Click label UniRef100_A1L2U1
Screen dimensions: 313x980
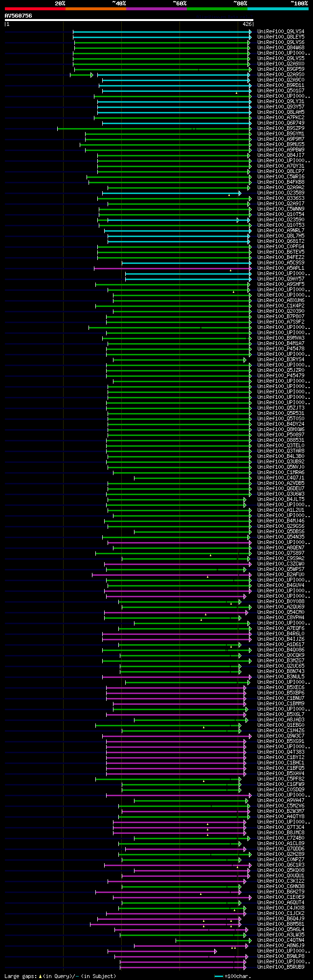pyautogui.click(x=281, y=510)
